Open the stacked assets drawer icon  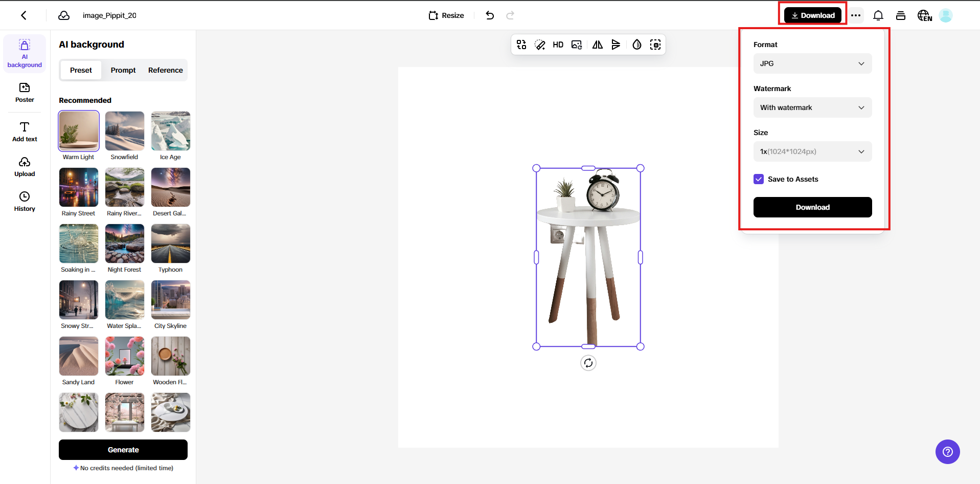click(x=901, y=15)
